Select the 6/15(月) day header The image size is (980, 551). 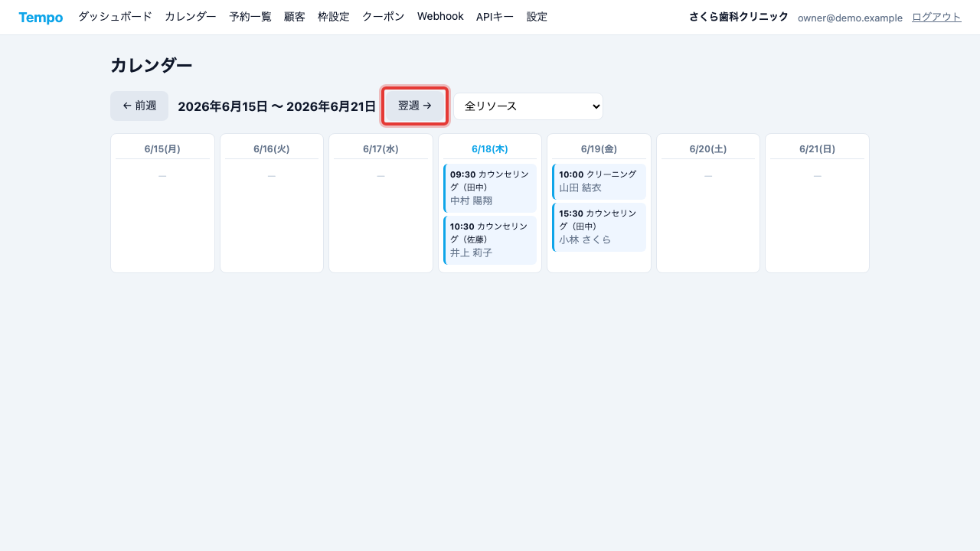pyautogui.click(x=162, y=149)
